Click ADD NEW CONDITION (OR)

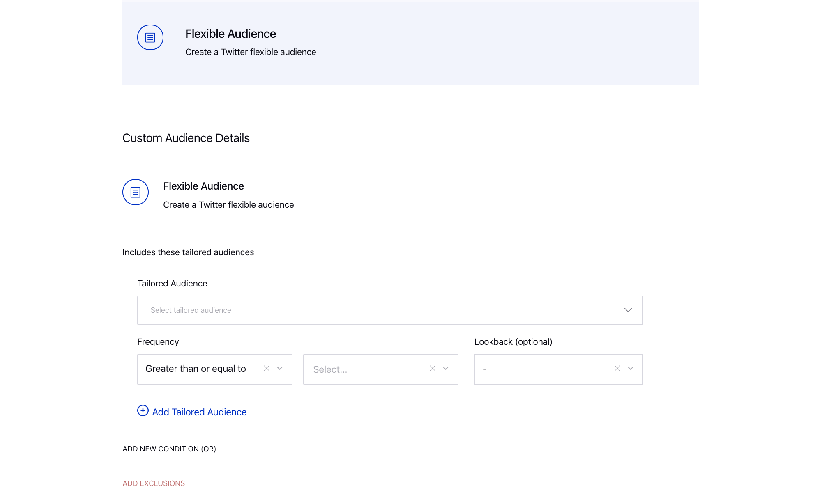tap(169, 449)
